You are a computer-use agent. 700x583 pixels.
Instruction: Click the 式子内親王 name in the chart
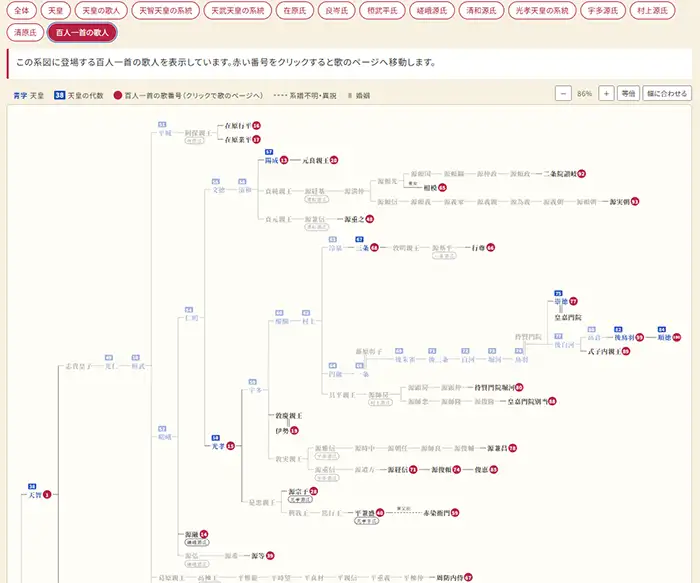pos(604,352)
